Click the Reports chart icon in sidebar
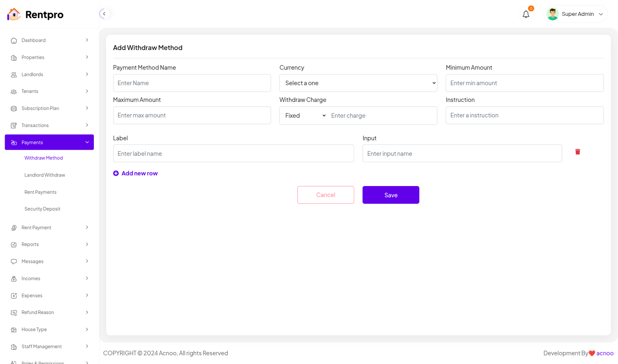 click(x=14, y=245)
